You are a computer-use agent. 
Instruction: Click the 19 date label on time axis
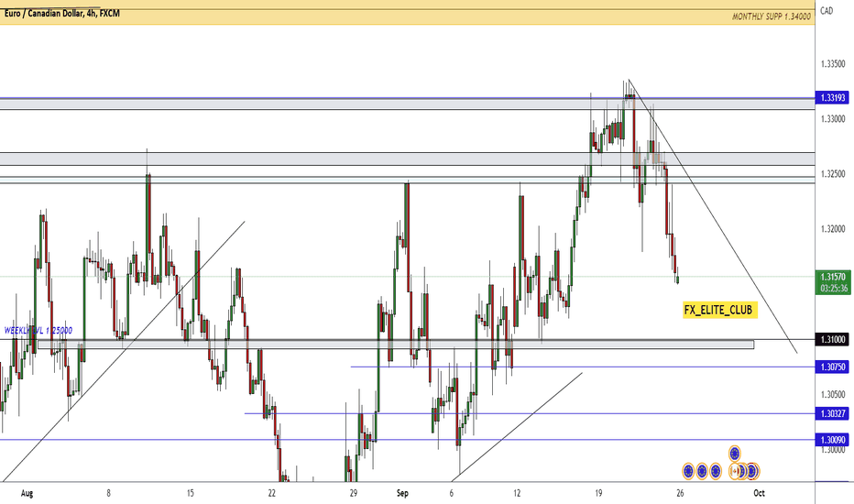pos(598,493)
